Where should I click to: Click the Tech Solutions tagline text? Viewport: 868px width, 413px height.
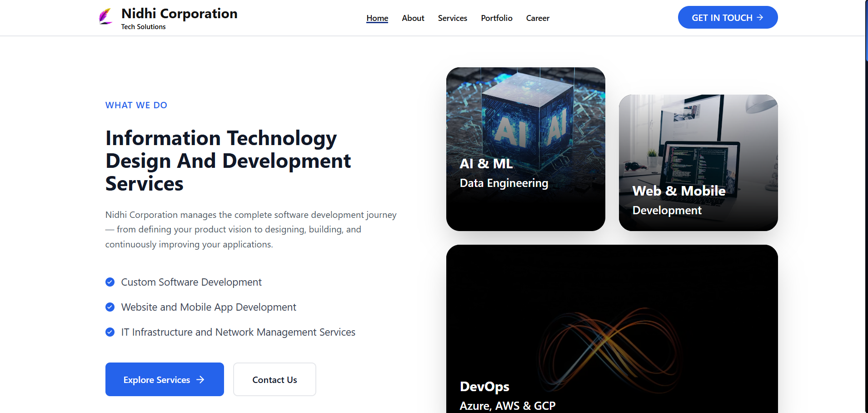[143, 26]
